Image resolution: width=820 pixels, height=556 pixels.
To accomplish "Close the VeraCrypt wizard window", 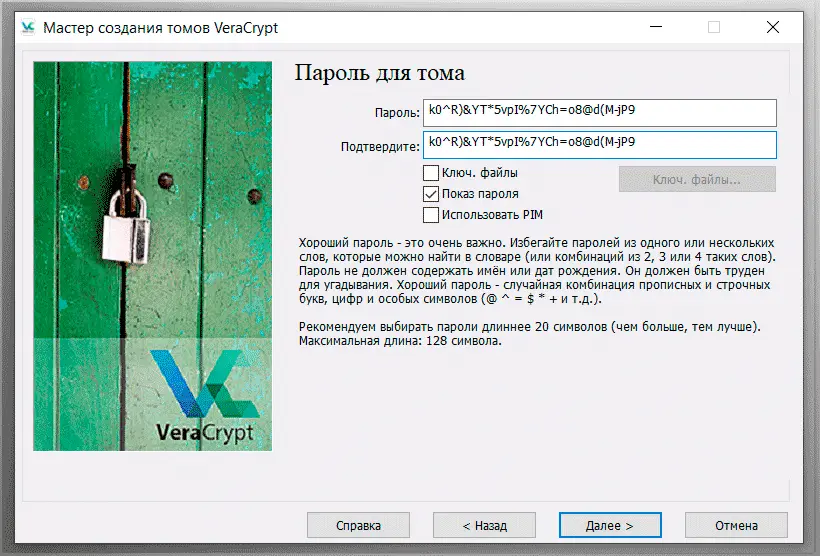I will point(773,27).
